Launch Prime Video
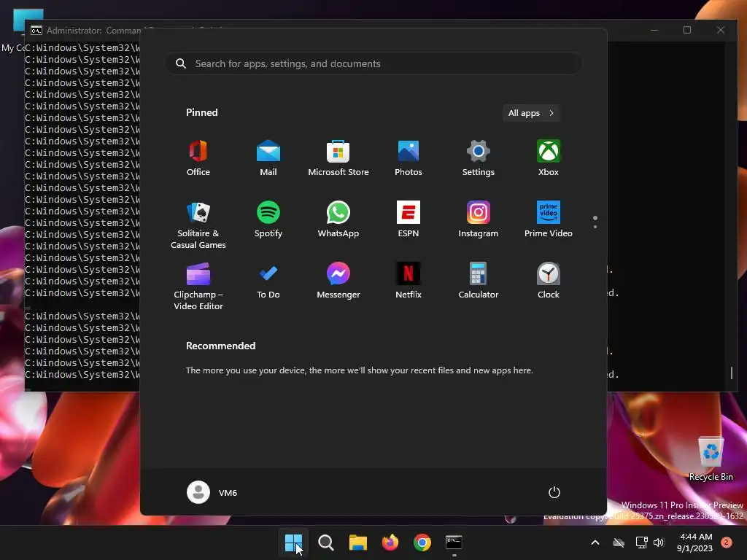Image resolution: width=747 pixels, height=560 pixels. (x=549, y=219)
